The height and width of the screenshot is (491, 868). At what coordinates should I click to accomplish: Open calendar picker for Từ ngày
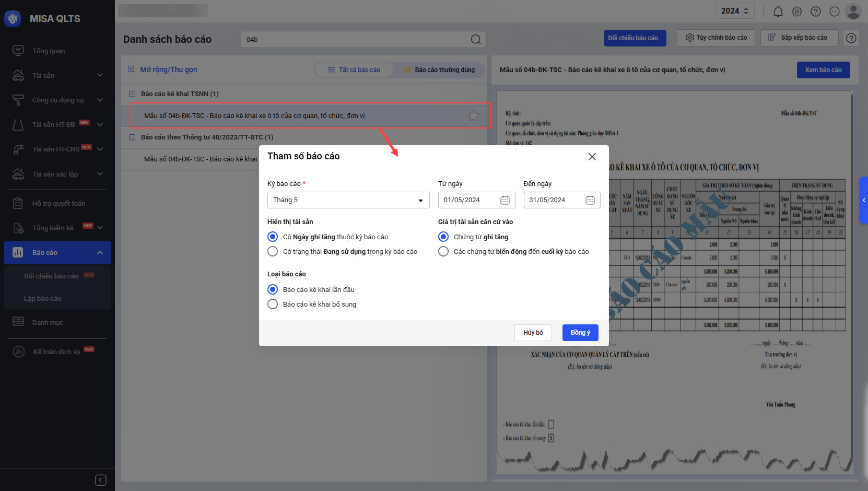(505, 200)
